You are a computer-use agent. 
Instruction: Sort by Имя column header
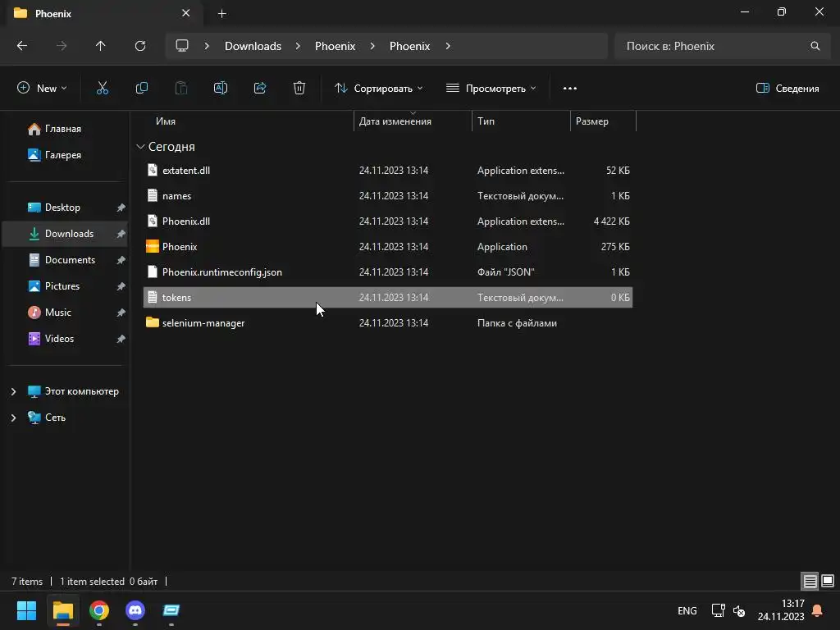[166, 121]
